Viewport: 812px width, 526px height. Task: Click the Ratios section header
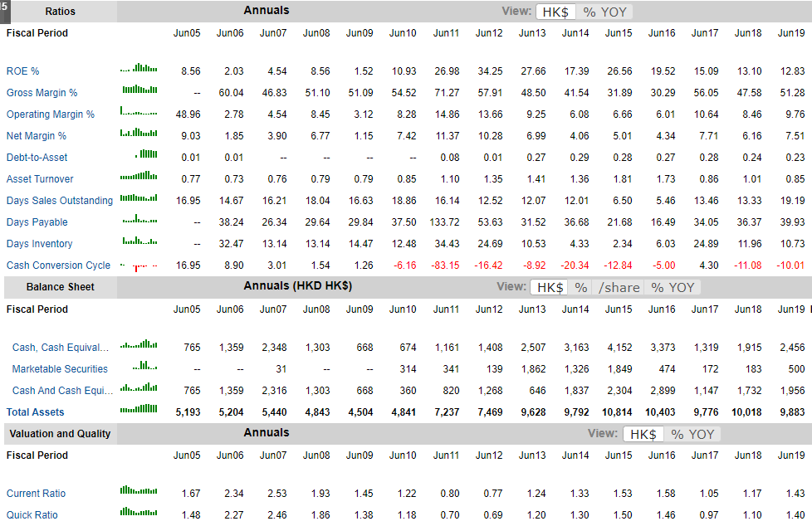tap(60, 12)
